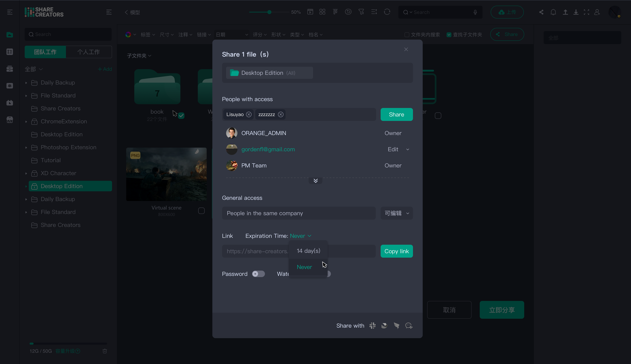Click the share link URL field
Viewport: 631px width, 364px height.
click(x=255, y=251)
